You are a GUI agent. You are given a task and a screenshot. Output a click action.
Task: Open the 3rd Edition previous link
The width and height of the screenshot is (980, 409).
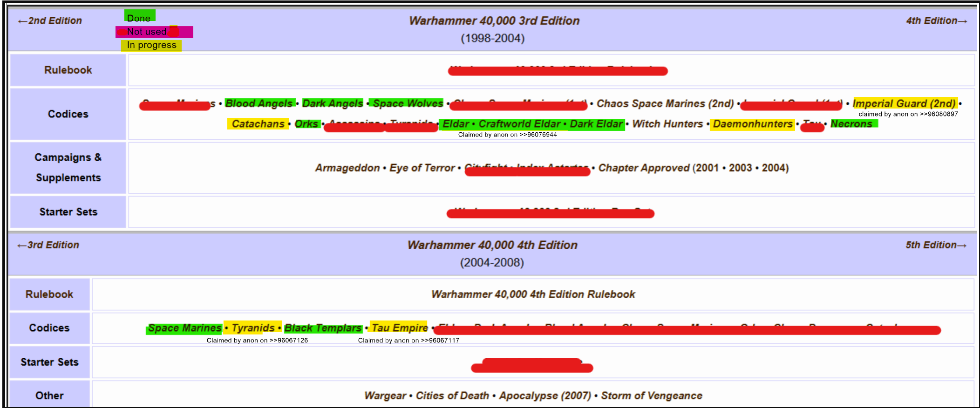tap(48, 245)
